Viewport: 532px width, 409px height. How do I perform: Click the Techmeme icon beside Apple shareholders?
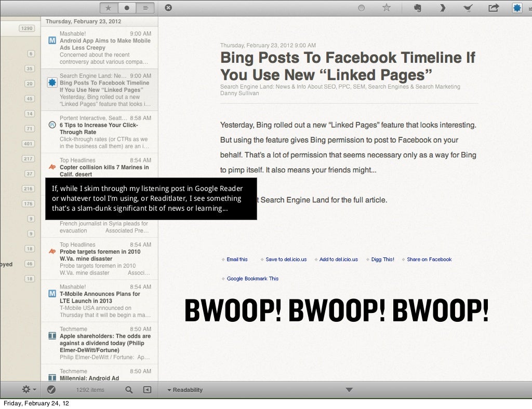tap(52, 336)
